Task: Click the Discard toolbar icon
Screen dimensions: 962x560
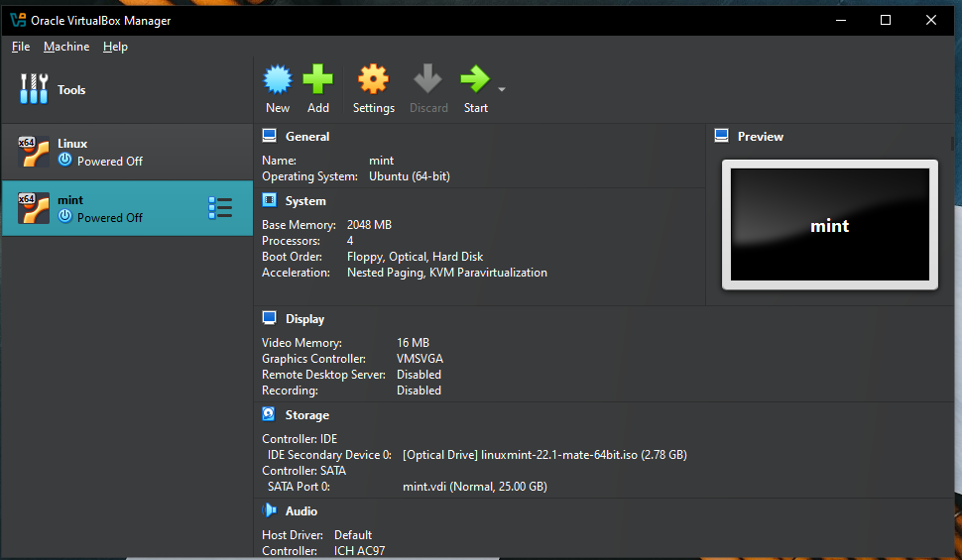Action: (x=428, y=80)
